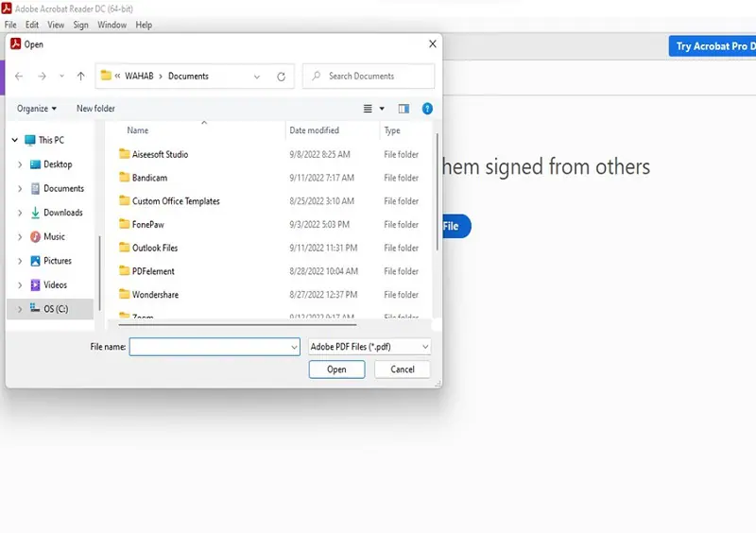Select Music in the navigation pane

[47, 237]
